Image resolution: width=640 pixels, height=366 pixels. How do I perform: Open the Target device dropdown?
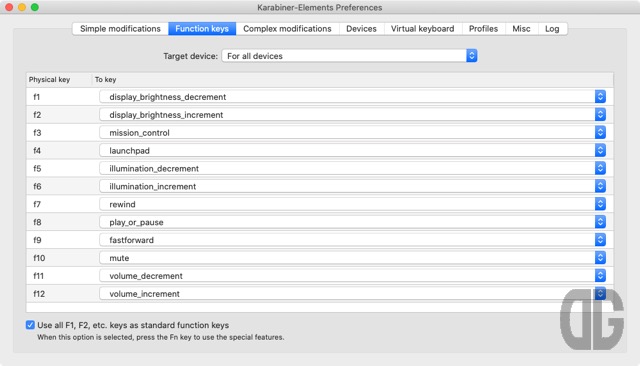click(349, 56)
